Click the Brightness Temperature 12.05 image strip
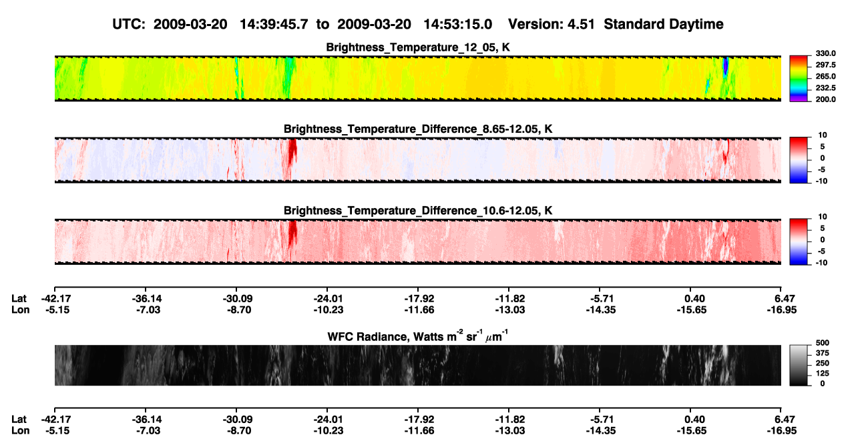The height and width of the screenshot is (445, 868). (x=417, y=78)
